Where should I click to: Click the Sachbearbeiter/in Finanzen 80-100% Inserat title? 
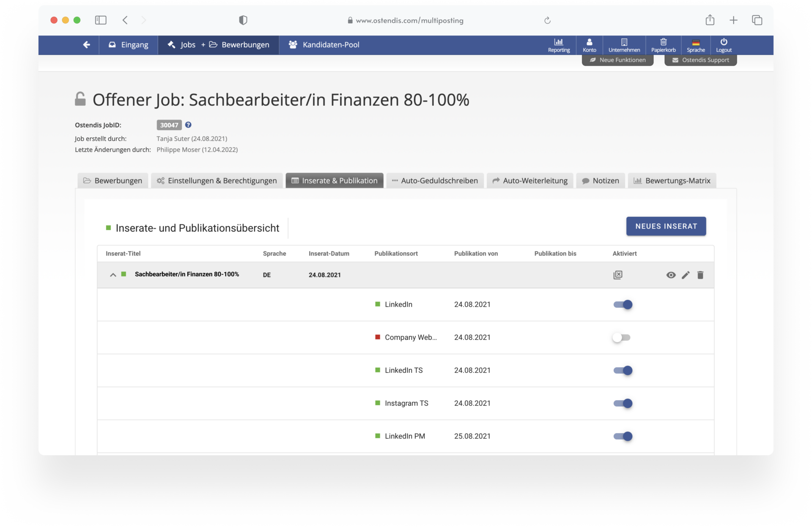pyautogui.click(x=187, y=274)
